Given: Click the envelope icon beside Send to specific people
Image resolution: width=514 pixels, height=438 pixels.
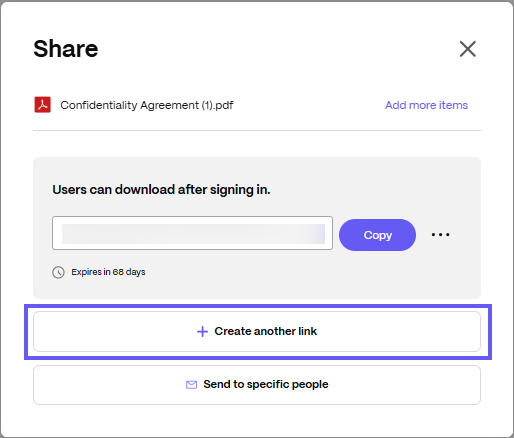Looking at the screenshot, I should [191, 385].
